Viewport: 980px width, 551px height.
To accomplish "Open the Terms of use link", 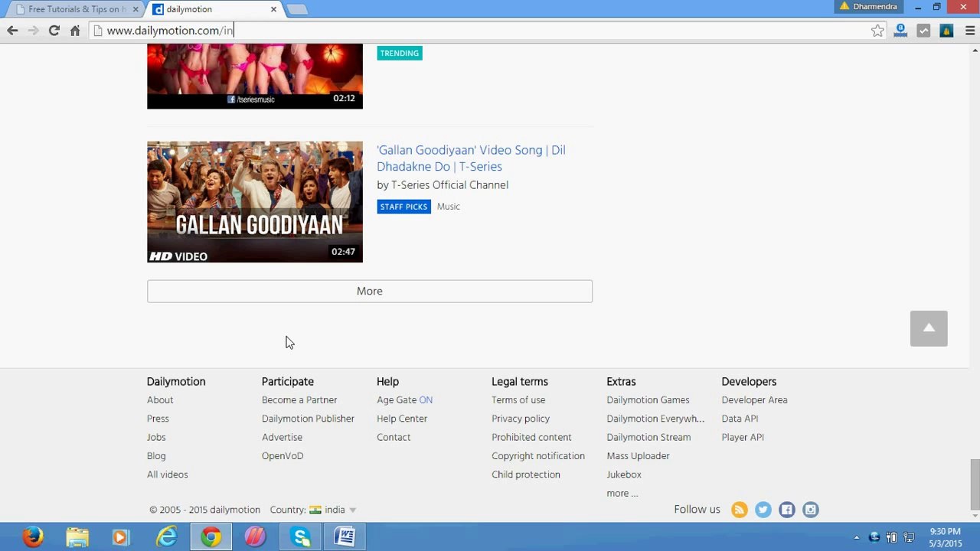I will pyautogui.click(x=518, y=400).
